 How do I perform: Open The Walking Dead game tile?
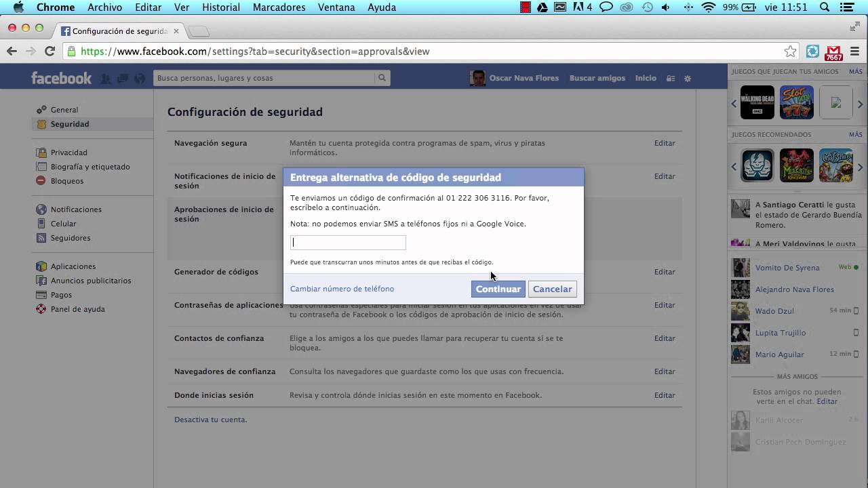757,103
